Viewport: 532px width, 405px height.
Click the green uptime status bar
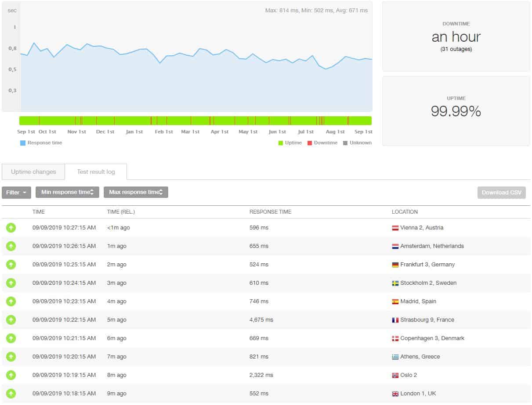(195, 121)
